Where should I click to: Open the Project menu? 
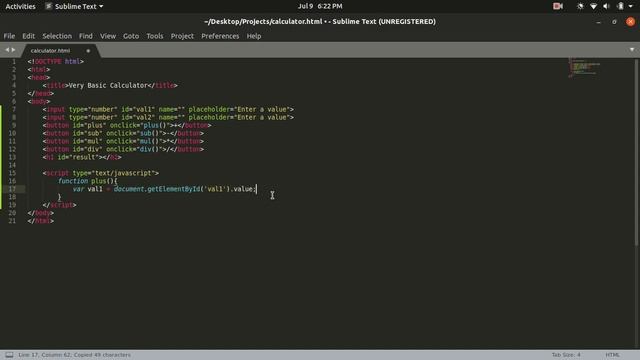pos(182,36)
